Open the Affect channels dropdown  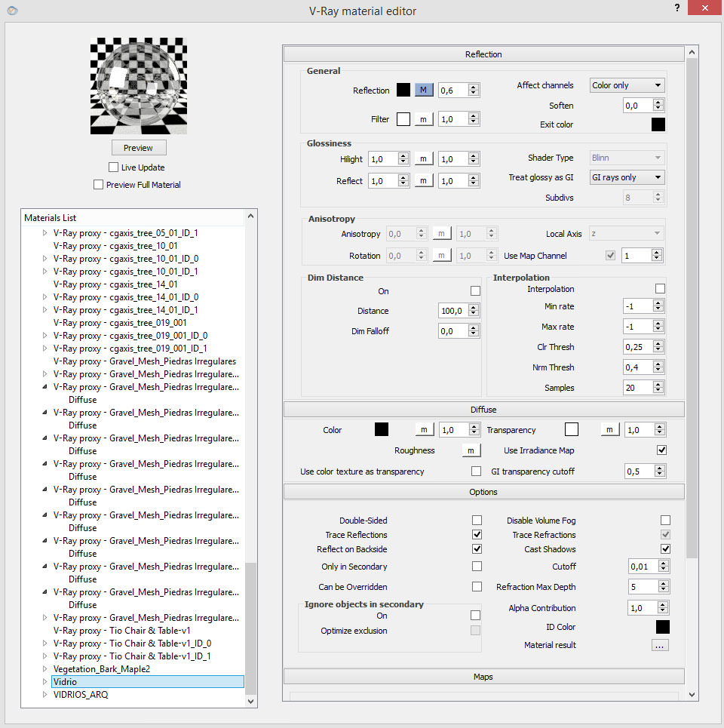pos(626,85)
